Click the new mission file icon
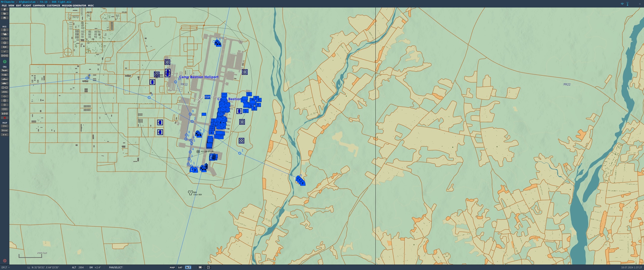644x270 pixels. click(4, 9)
